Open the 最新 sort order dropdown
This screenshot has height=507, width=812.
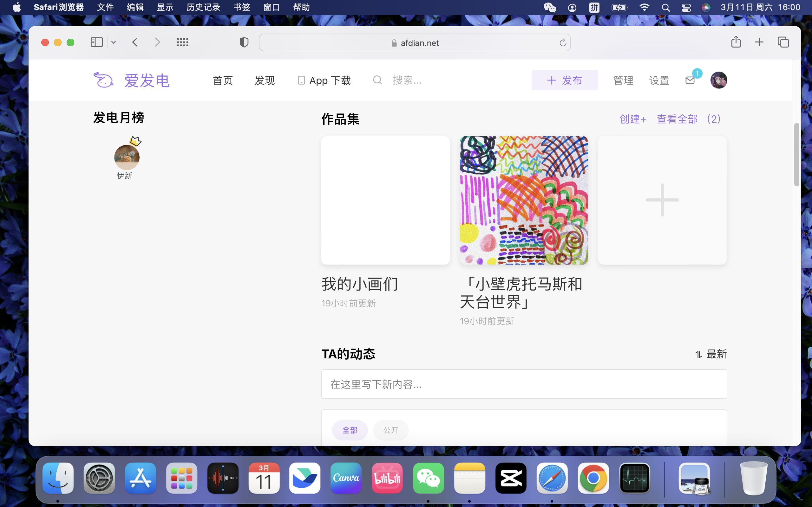tap(711, 354)
